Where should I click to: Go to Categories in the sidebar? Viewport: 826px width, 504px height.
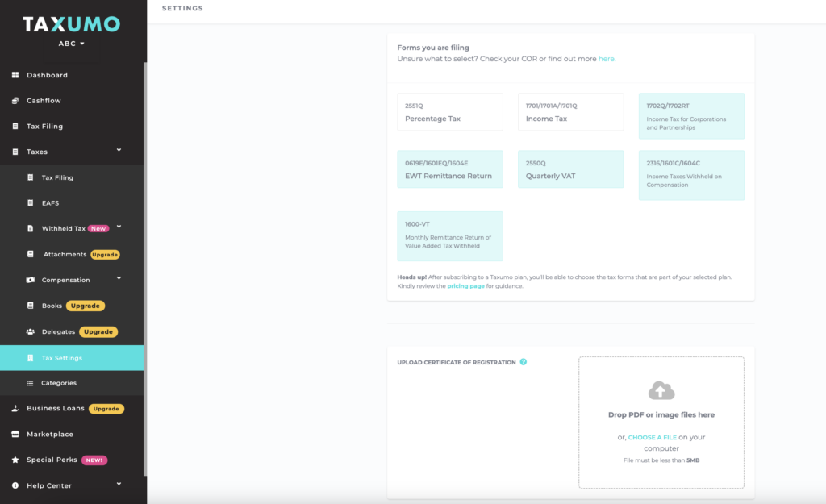59,383
